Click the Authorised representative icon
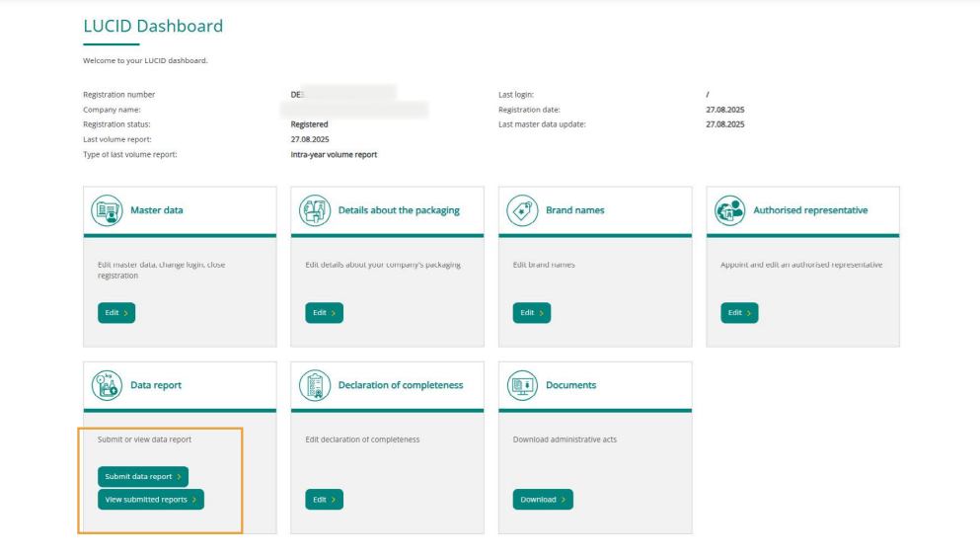This screenshot has height=558, width=980. pyautogui.click(x=729, y=210)
